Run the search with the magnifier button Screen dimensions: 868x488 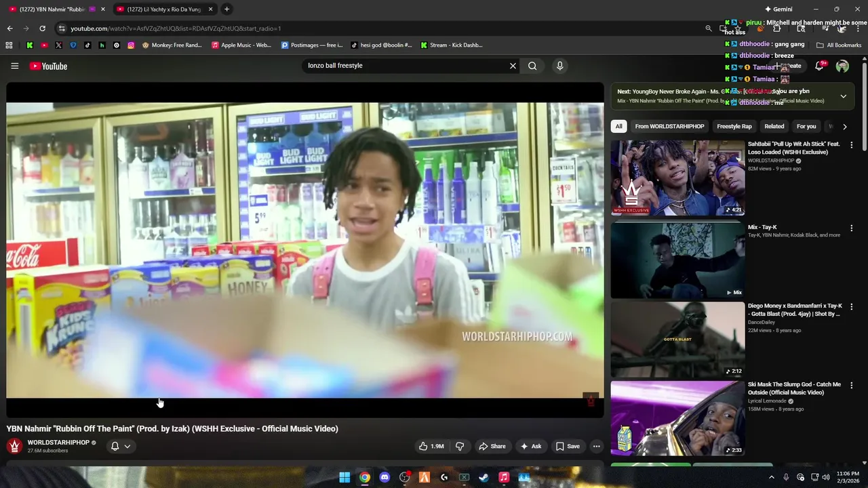click(532, 66)
